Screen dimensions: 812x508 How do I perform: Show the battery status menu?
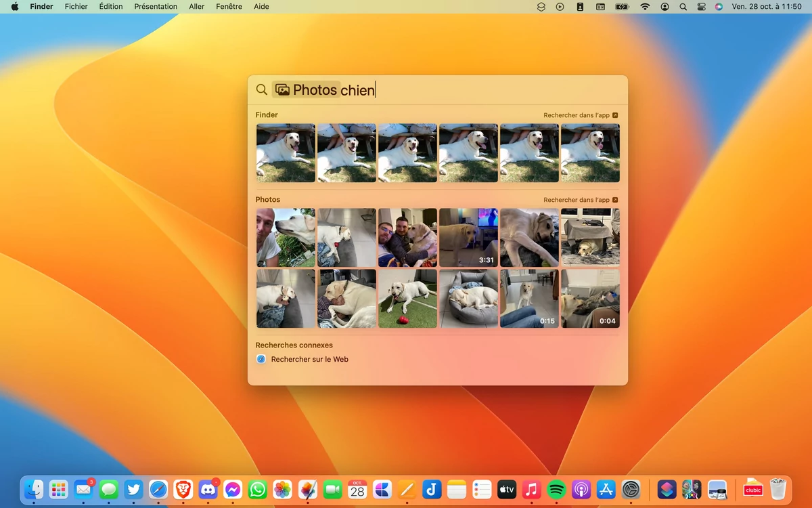click(622, 7)
